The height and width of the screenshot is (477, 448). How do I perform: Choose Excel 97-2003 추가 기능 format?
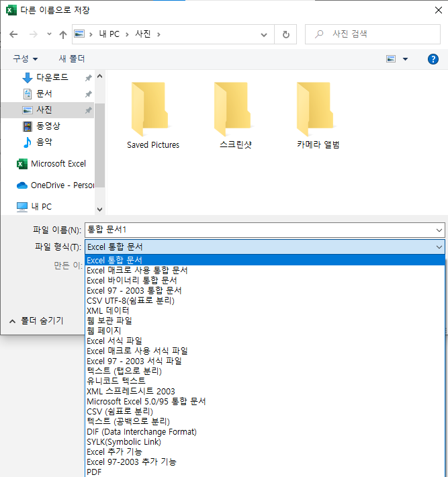(265, 462)
